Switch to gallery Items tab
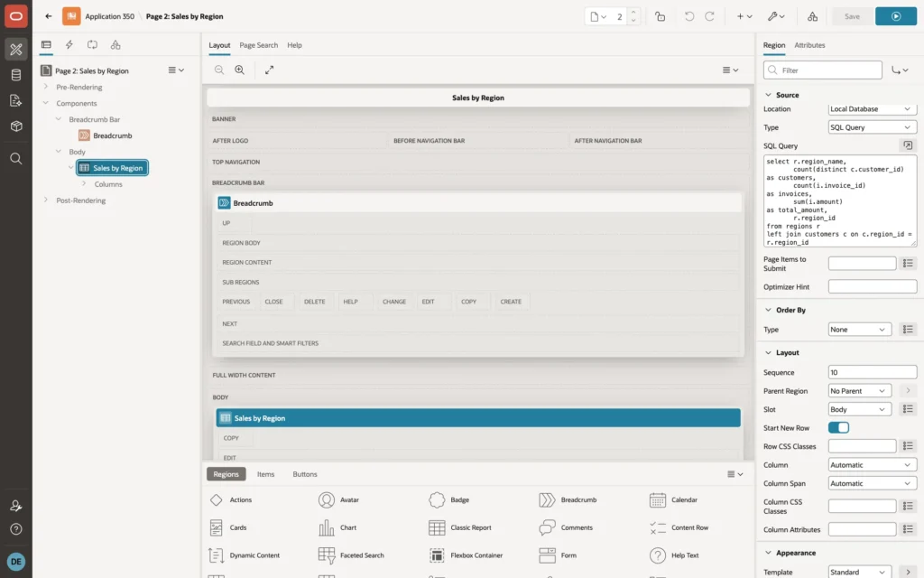 265,474
